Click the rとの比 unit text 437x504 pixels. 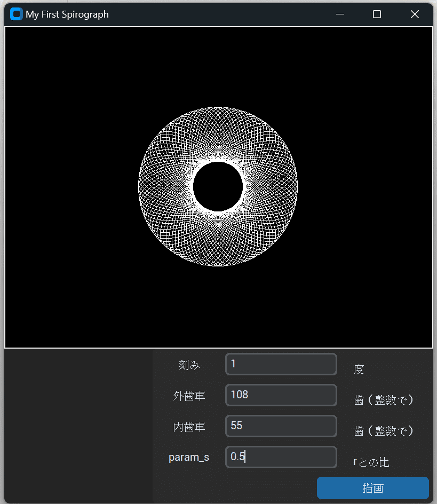(371, 462)
